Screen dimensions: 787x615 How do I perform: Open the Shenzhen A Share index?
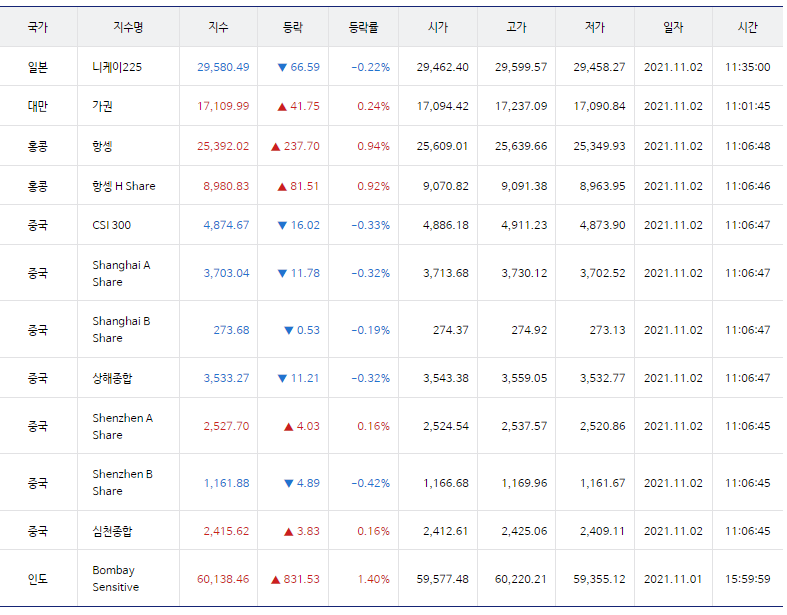click(x=122, y=426)
